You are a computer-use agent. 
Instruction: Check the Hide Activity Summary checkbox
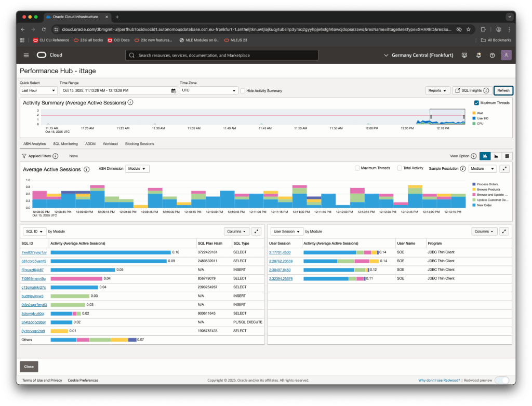(243, 91)
